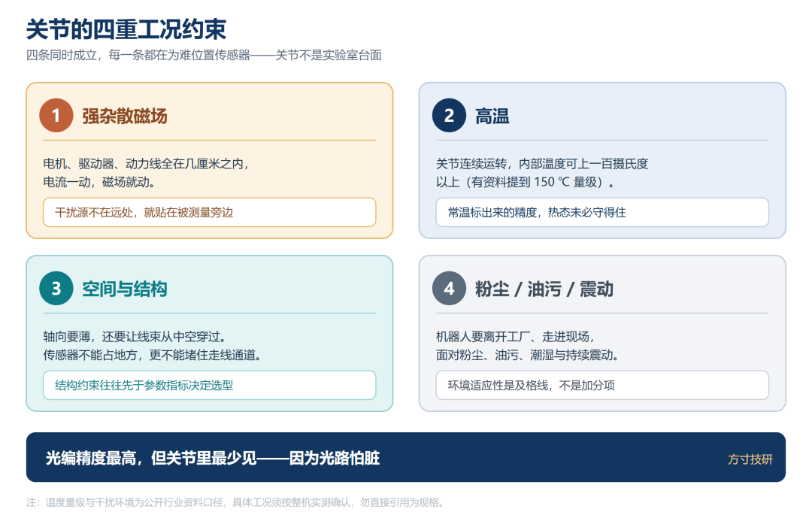Click the line 机器人要离开工厂、走进现场
812x524 pixels.
(515, 337)
